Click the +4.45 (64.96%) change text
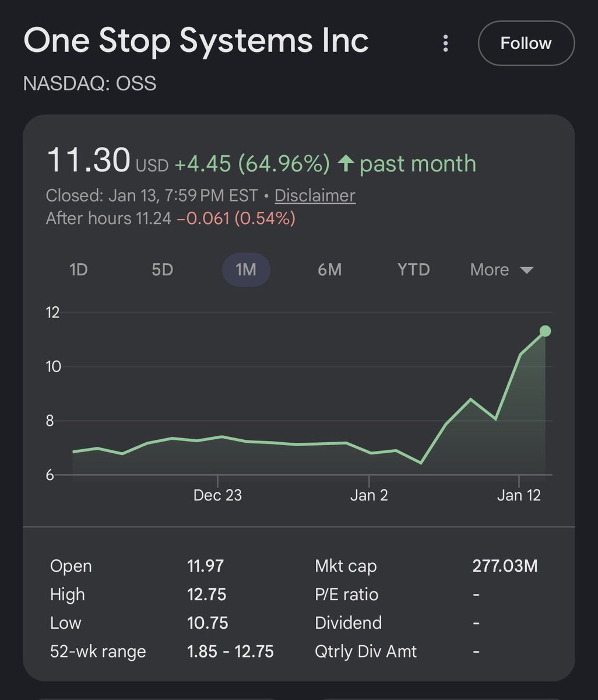 coord(252,164)
